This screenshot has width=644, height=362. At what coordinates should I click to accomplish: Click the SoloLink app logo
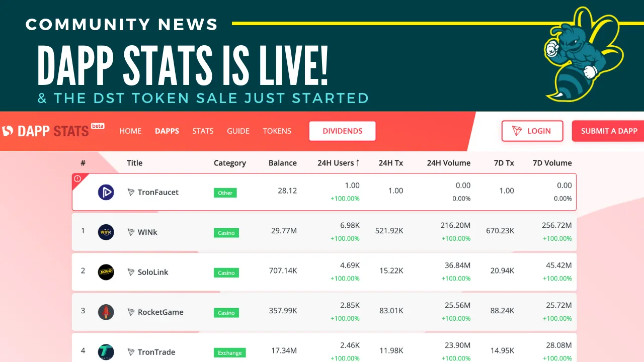tap(106, 272)
